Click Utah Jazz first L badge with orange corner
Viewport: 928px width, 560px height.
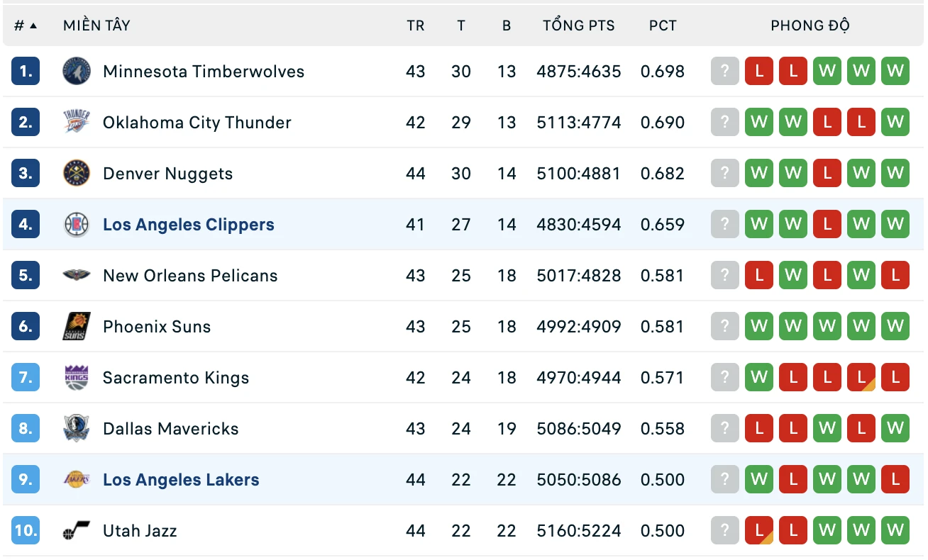(759, 531)
